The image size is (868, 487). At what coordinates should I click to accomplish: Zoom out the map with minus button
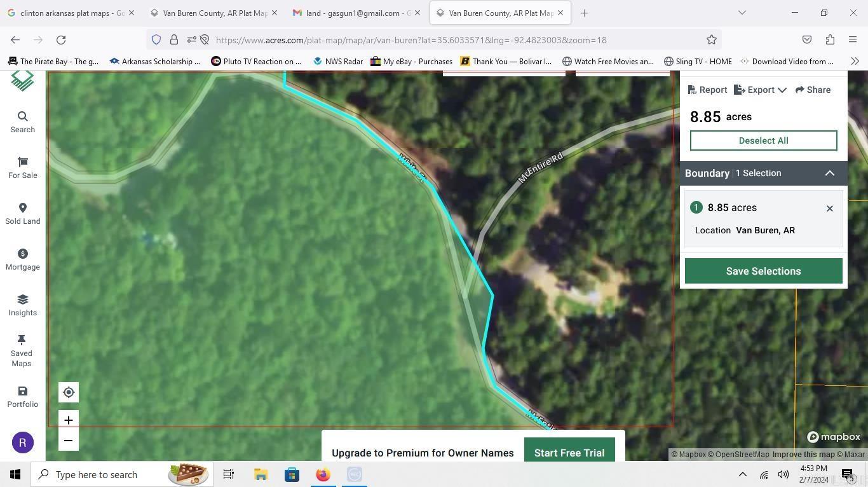(x=69, y=441)
